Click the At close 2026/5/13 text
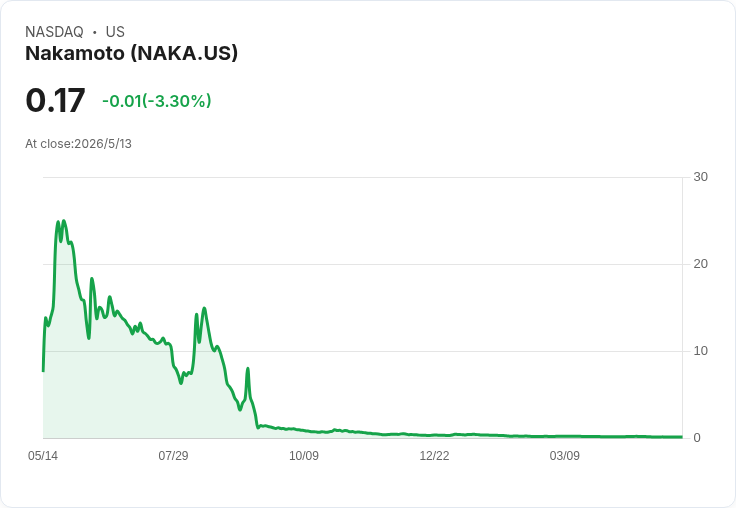 point(78,144)
